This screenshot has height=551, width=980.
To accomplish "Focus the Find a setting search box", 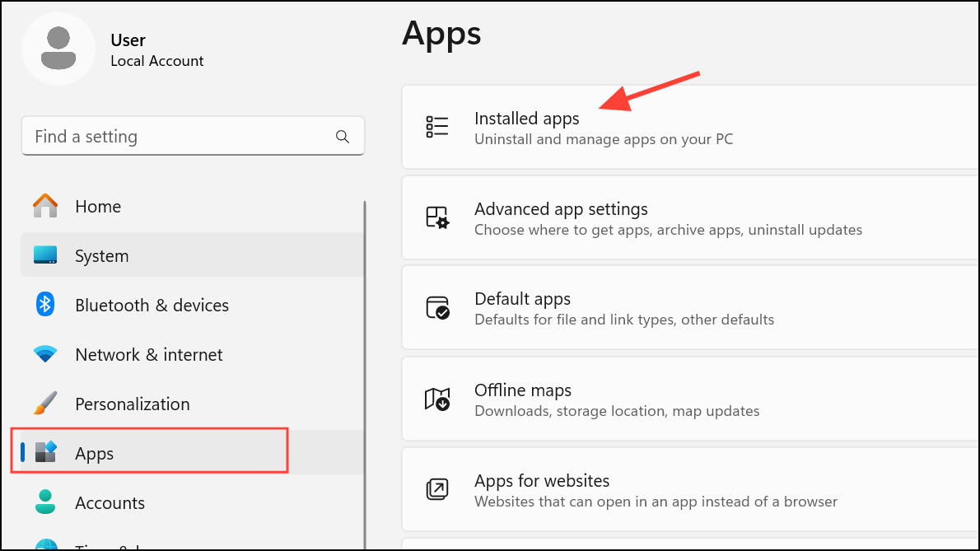I will (x=194, y=136).
